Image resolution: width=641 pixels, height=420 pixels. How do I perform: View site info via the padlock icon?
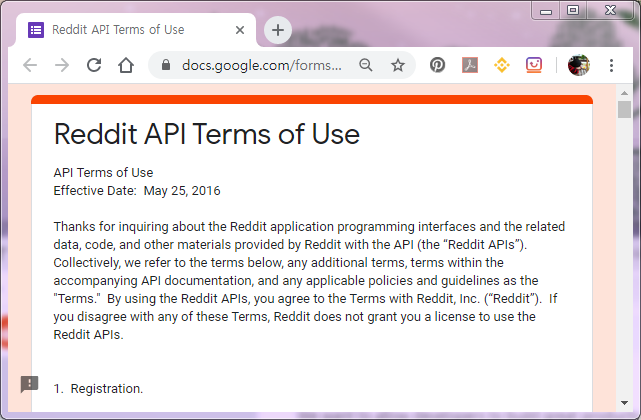pos(166,65)
